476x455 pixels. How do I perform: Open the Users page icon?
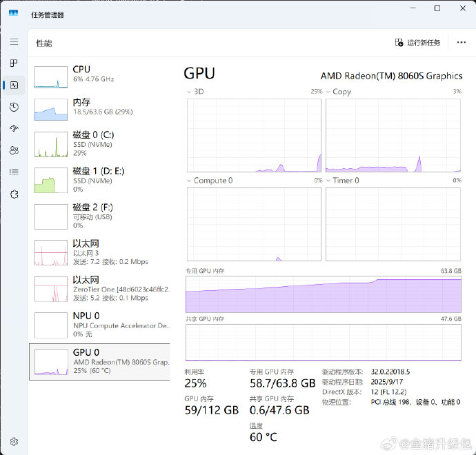pyautogui.click(x=14, y=150)
